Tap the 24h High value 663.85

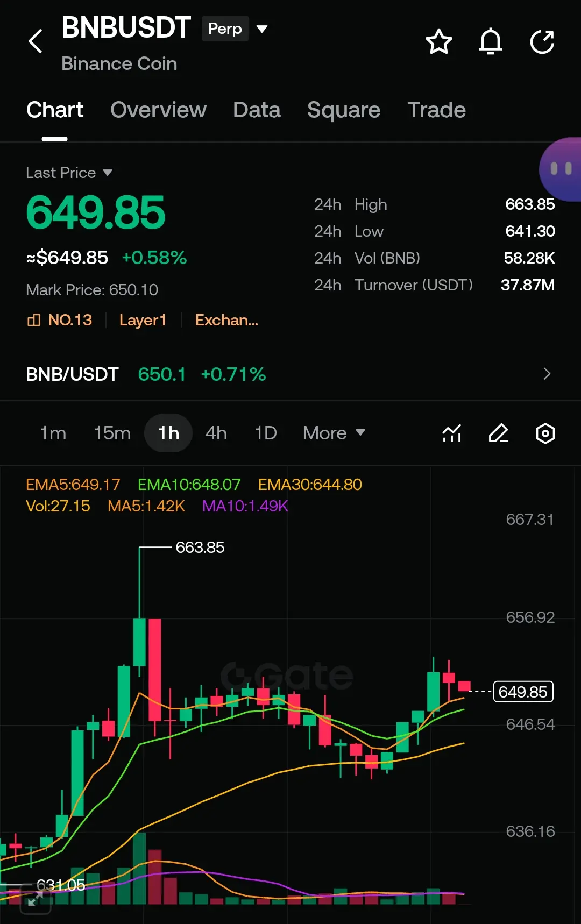[x=530, y=204]
